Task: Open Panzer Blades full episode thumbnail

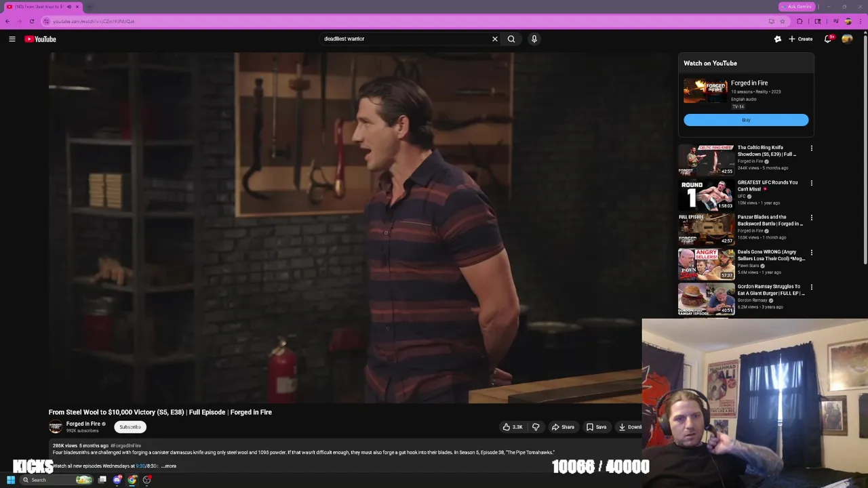Action: point(706,229)
